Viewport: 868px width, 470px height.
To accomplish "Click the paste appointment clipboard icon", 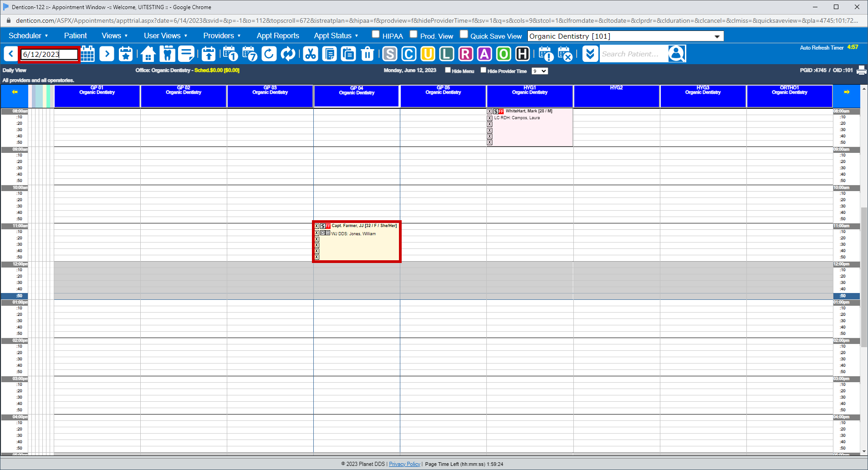I will (348, 54).
